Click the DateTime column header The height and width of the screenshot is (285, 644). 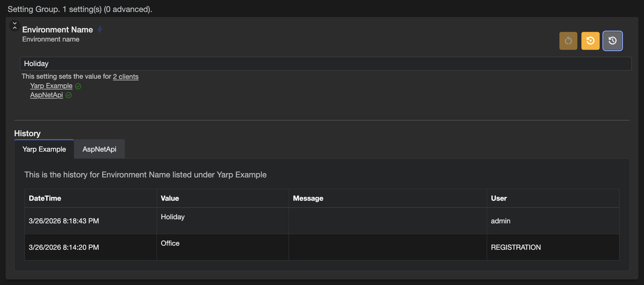[45, 198]
